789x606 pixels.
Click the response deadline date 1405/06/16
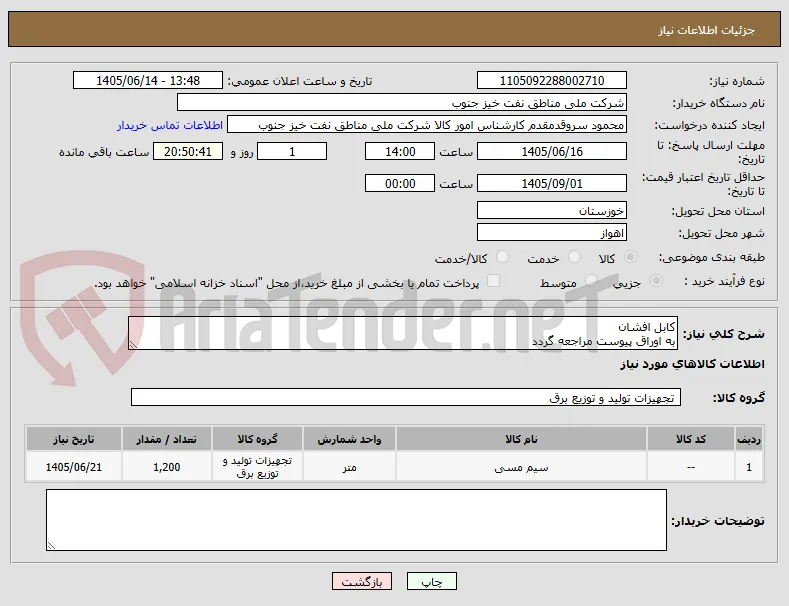[552, 152]
